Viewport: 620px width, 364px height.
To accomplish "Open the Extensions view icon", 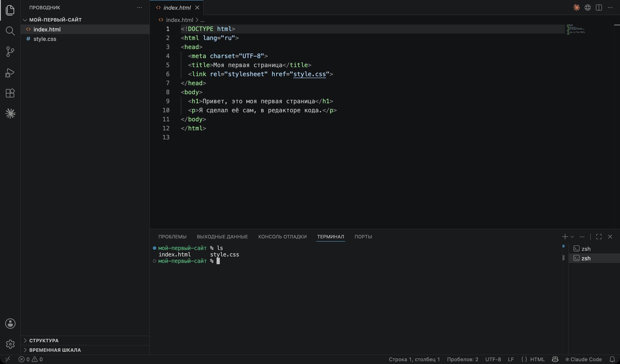I will pos(10,93).
